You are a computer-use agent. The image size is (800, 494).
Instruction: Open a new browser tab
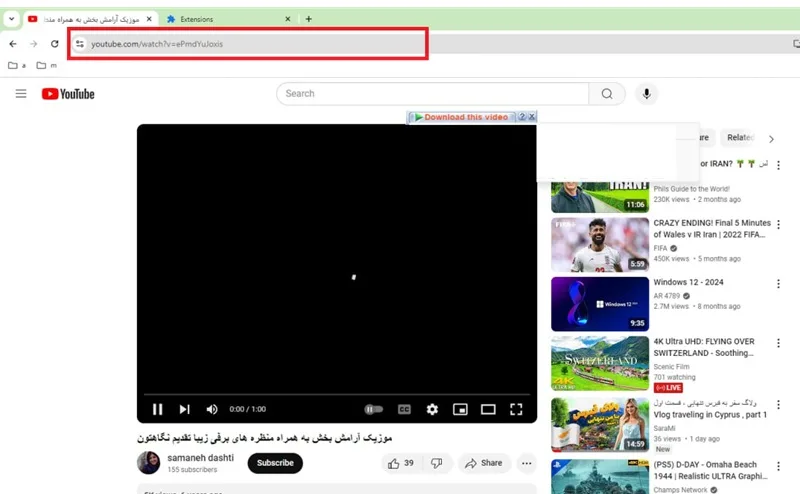[x=309, y=19]
